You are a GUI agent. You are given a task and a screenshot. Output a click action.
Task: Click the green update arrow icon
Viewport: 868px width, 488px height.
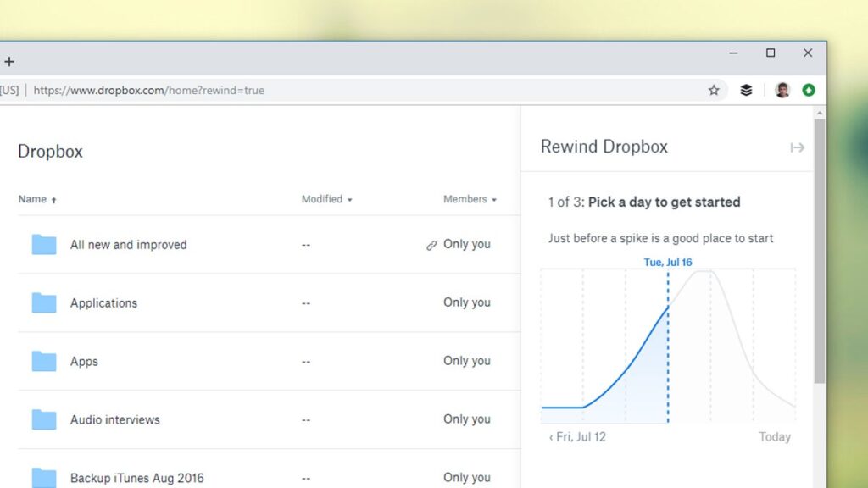pyautogui.click(x=809, y=90)
